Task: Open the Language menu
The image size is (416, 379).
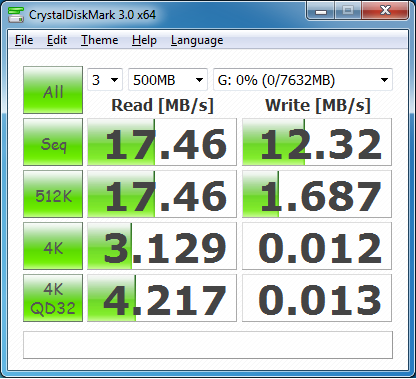Action: (197, 40)
